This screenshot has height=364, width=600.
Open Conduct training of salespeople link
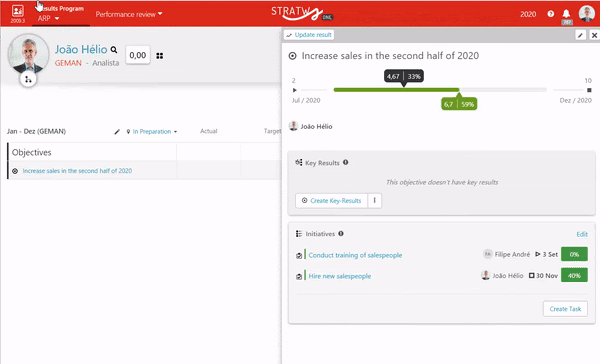[x=355, y=255]
